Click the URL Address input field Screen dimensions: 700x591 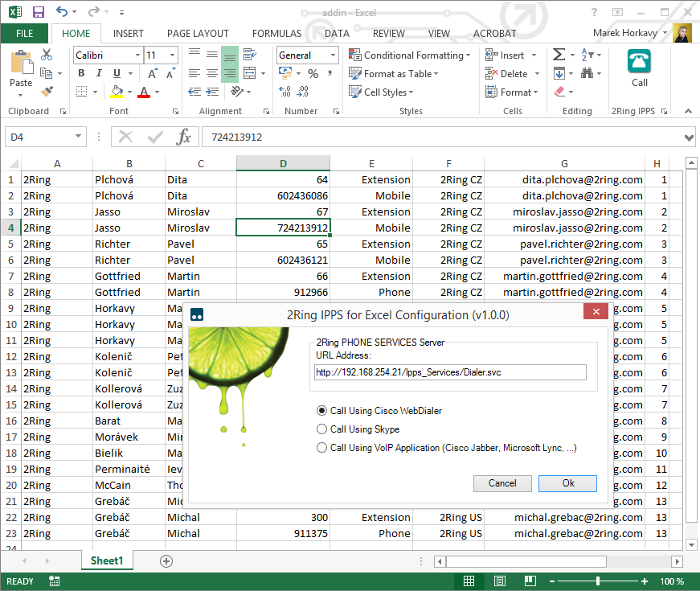pos(452,371)
